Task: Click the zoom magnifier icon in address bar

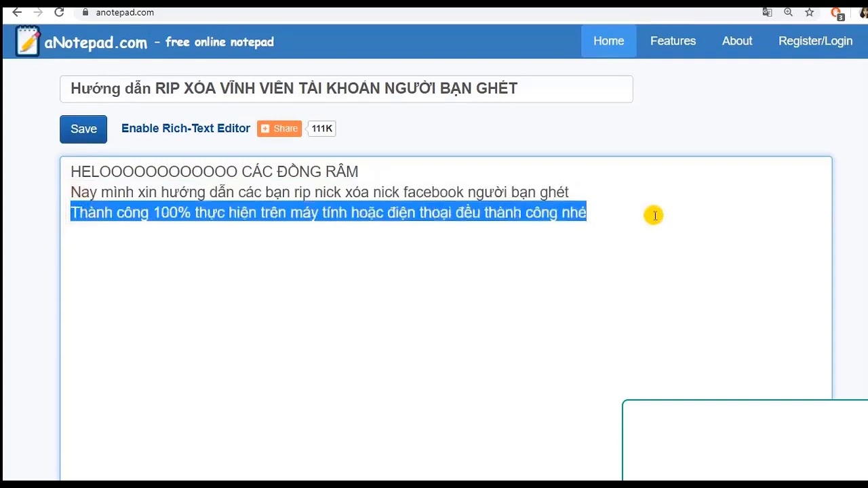Action: tap(788, 12)
